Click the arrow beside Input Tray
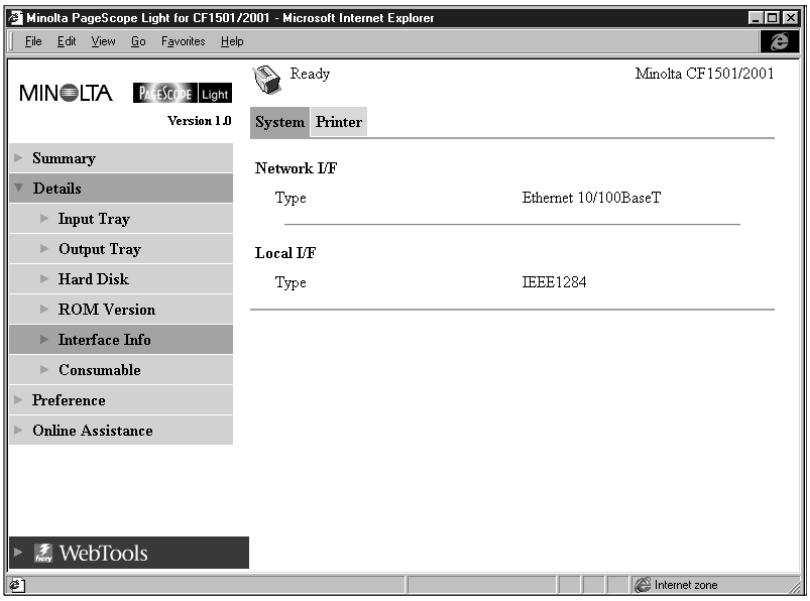The image size is (810, 601). (44, 218)
